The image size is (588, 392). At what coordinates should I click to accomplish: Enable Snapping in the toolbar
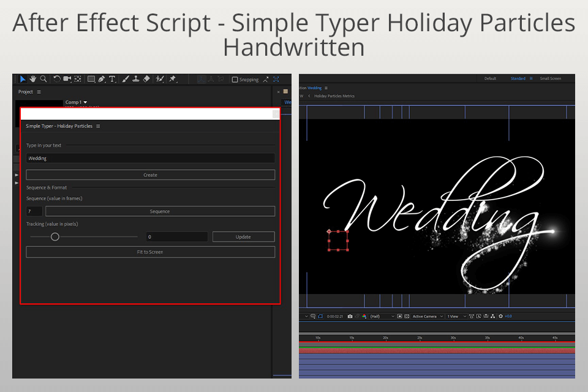pyautogui.click(x=235, y=79)
